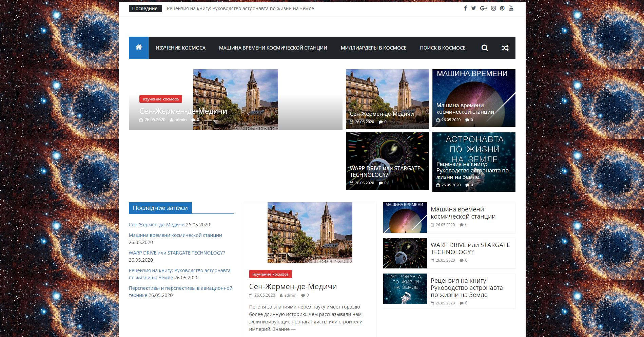Open the Instagram social icon
Image resolution: width=644 pixels, height=337 pixels.
click(x=493, y=8)
